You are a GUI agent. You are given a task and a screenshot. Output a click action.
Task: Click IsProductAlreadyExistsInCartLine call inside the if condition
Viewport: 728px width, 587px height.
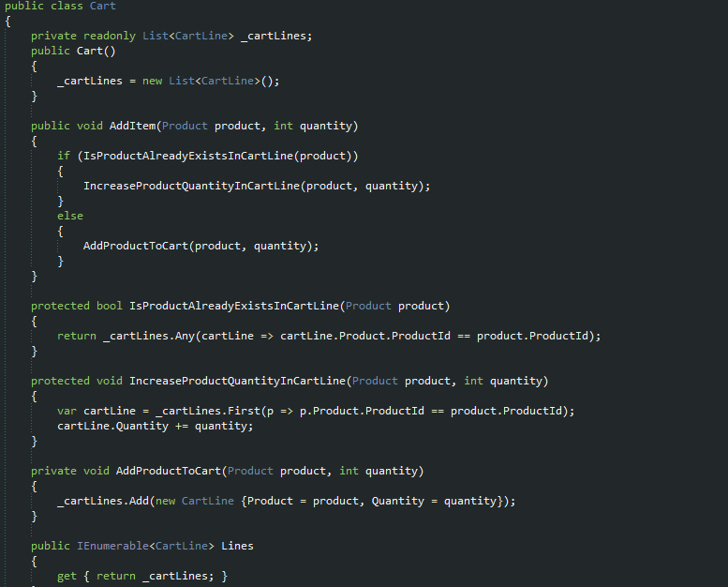tap(188, 156)
